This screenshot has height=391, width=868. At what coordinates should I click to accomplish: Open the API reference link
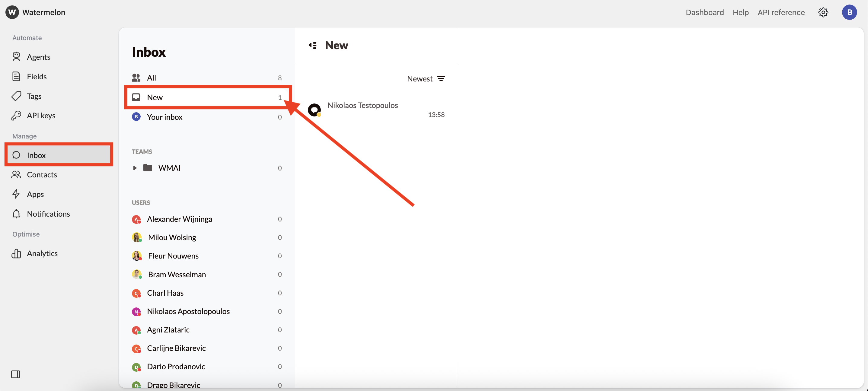click(x=781, y=12)
